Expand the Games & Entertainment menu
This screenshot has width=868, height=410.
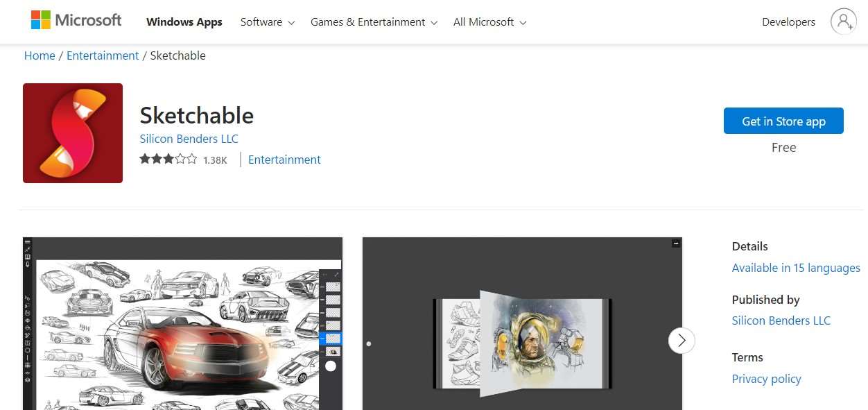[x=374, y=22]
